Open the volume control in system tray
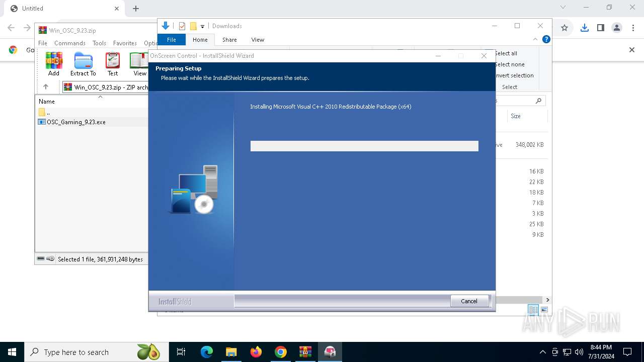 [579, 352]
